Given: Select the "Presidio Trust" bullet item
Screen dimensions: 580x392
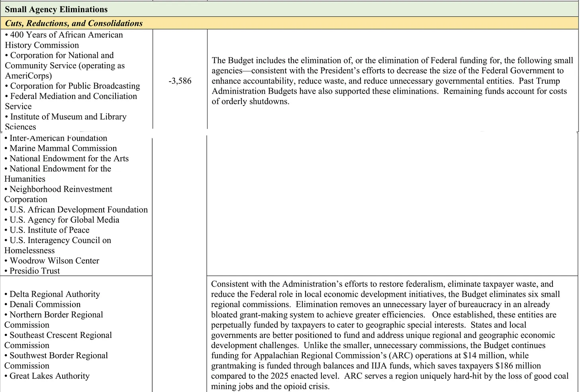Looking at the screenshot, I should (x=35, y=271).
